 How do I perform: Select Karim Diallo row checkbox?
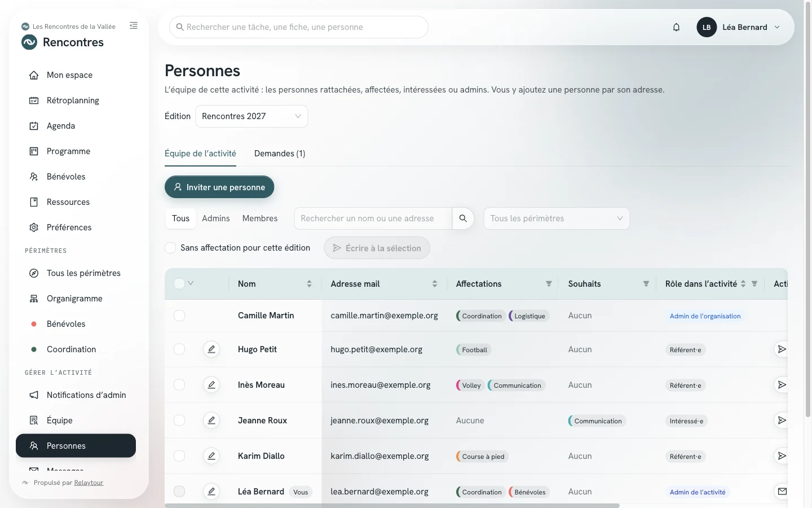coord(179,456)
